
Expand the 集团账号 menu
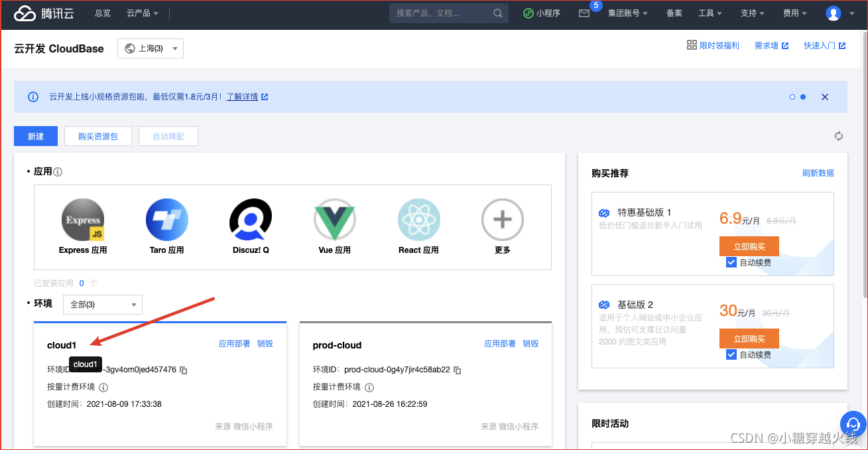[x=627, y=13]
